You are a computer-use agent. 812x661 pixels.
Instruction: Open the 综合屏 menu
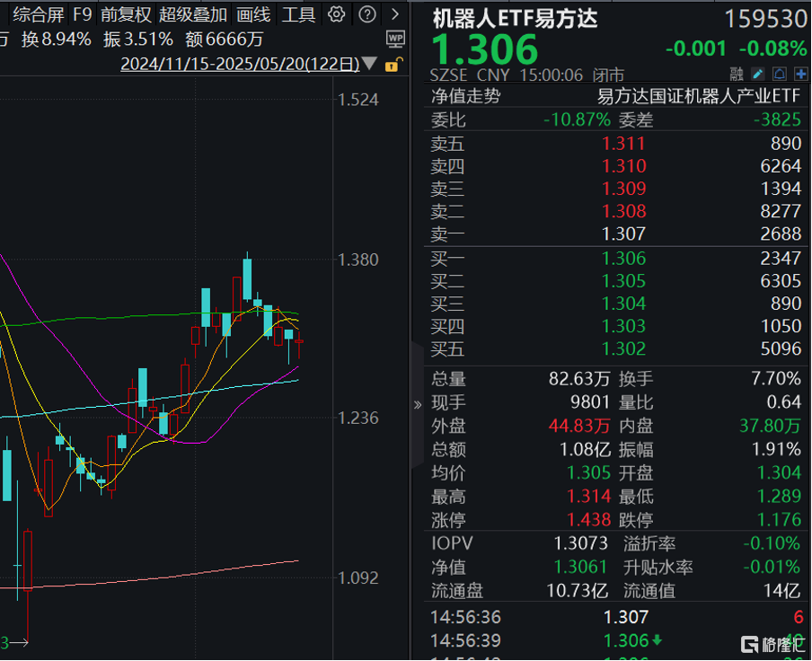click(x=39, y=14)
